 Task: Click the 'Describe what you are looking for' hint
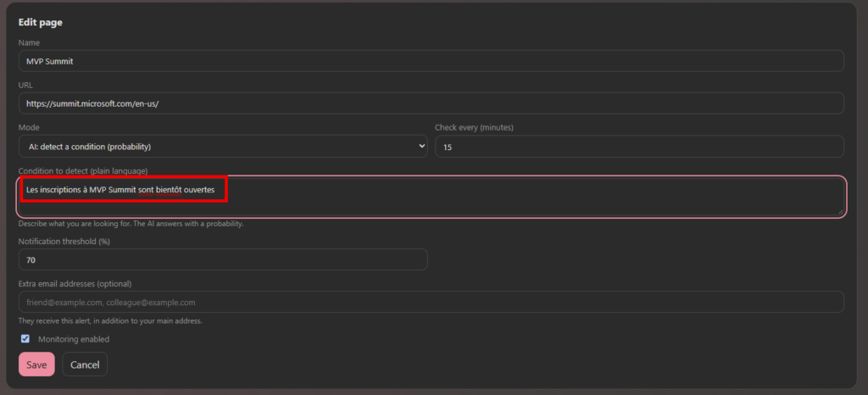131,224
